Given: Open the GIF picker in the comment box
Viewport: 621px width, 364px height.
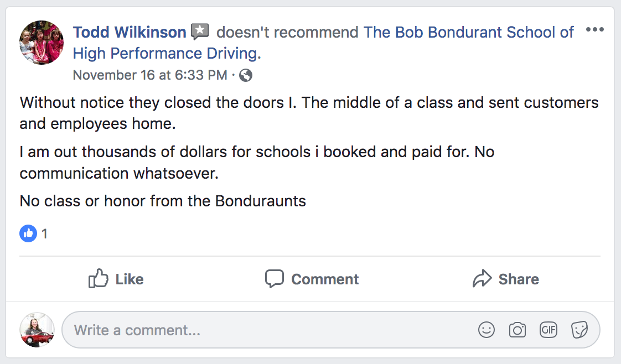Looking at the screenshot, I should (x=548, y=330).
